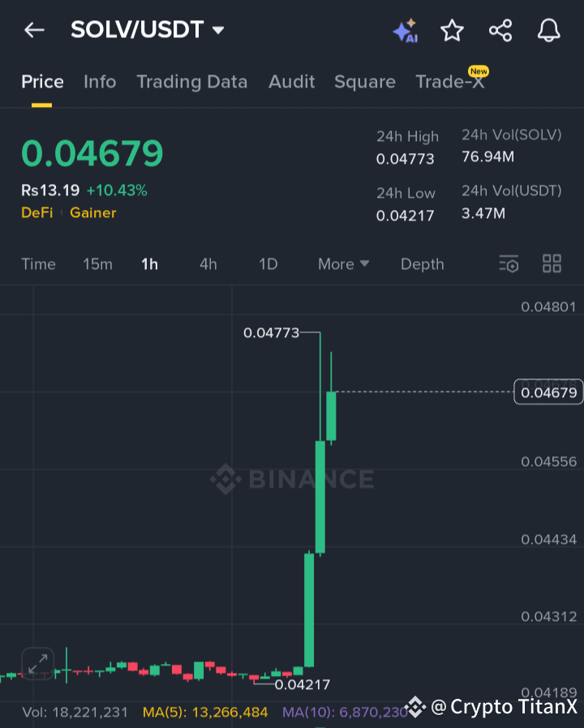Tap the 0.04217 low marker on chart
Viewport: 584px width, 728px height.
[303, 684]
